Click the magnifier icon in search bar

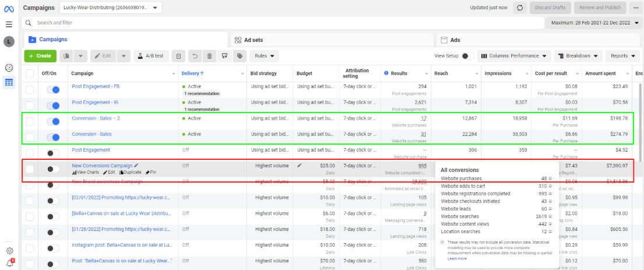coord(29,23)
